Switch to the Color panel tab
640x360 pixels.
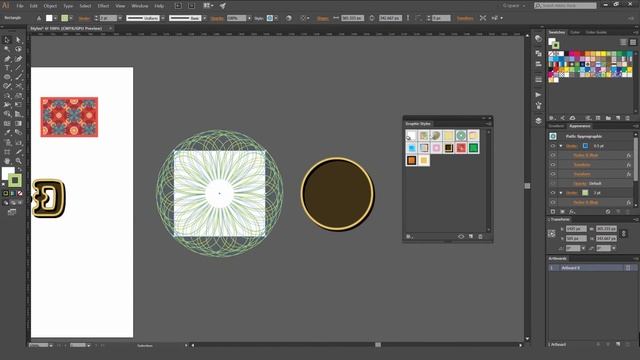[x=575, y=32]
